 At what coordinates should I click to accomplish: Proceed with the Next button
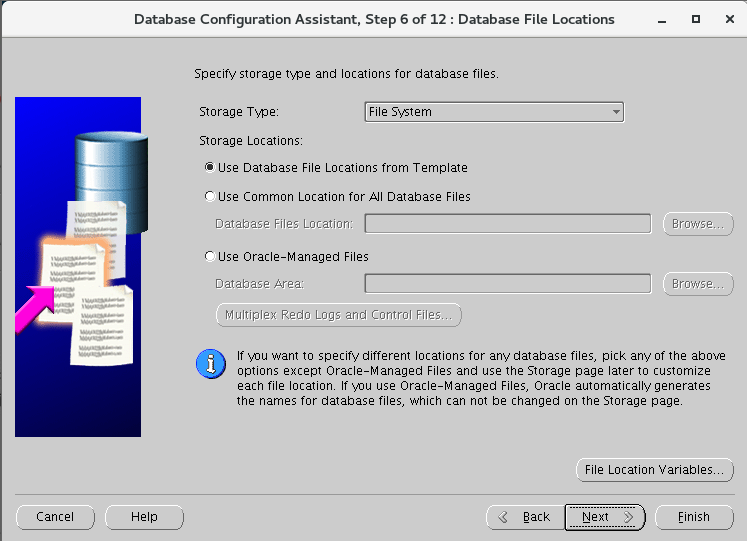[x=605, y=517]
